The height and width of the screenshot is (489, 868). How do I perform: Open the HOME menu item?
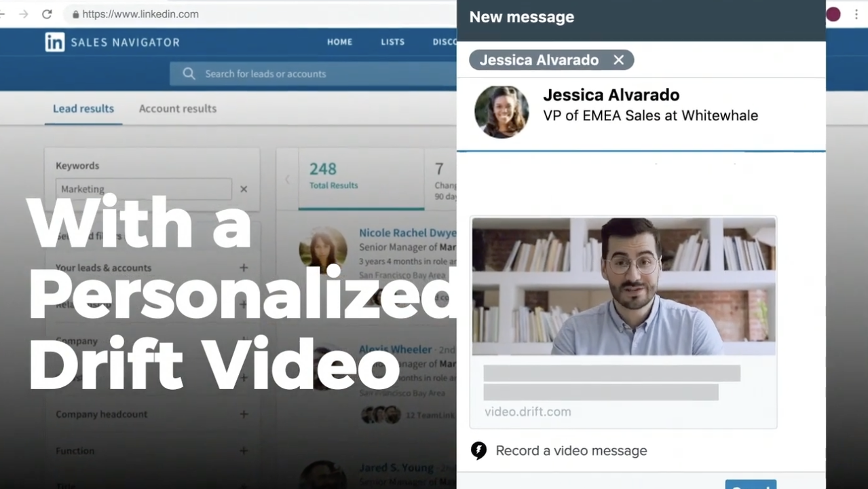coord(339,42)
